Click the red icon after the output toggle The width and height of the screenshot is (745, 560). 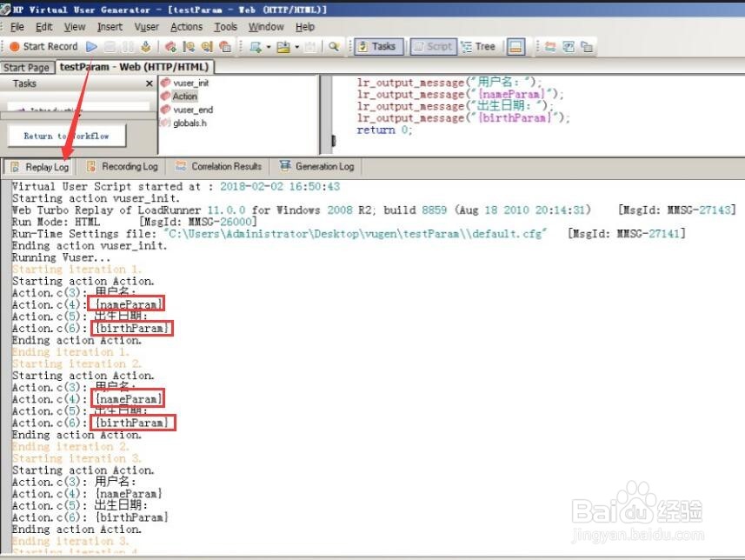pyautogui.click(x=550, y=47)
